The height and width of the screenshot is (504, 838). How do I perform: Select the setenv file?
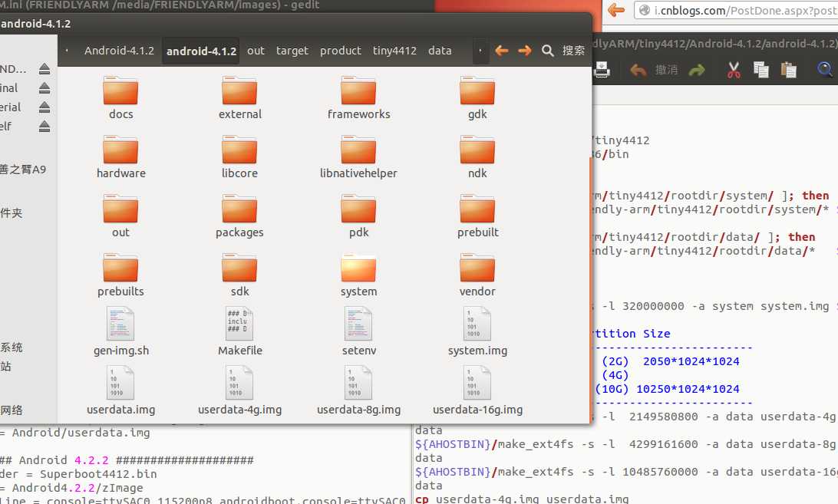[358, 332]
